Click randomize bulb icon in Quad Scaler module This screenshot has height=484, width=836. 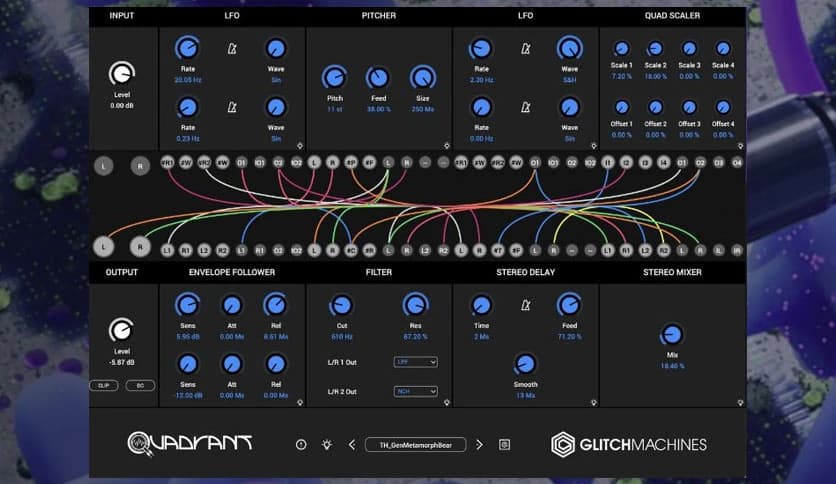pos(740,146)
